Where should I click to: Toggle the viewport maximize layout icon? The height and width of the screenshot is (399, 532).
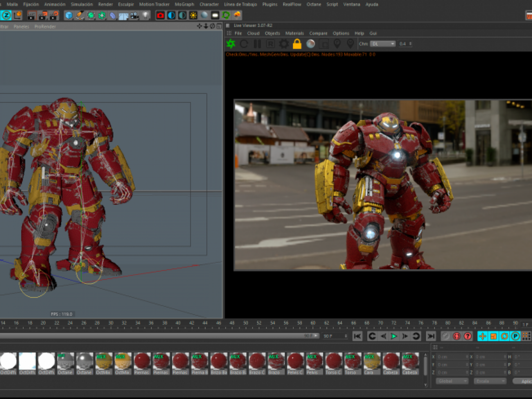219,26
